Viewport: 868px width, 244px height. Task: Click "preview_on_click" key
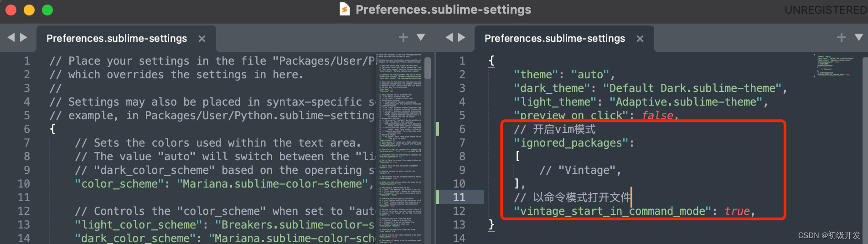tap(571, 116)
